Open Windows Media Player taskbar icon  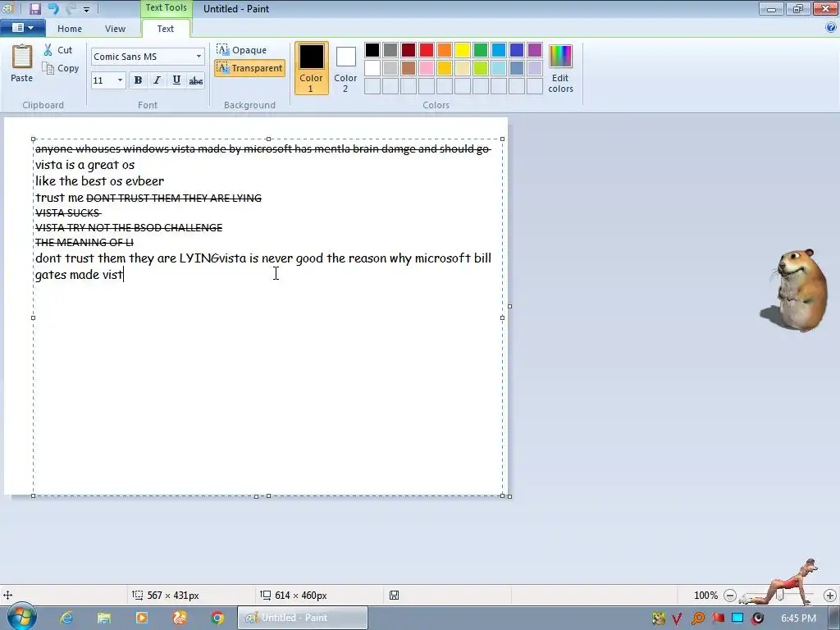(142, 618)
